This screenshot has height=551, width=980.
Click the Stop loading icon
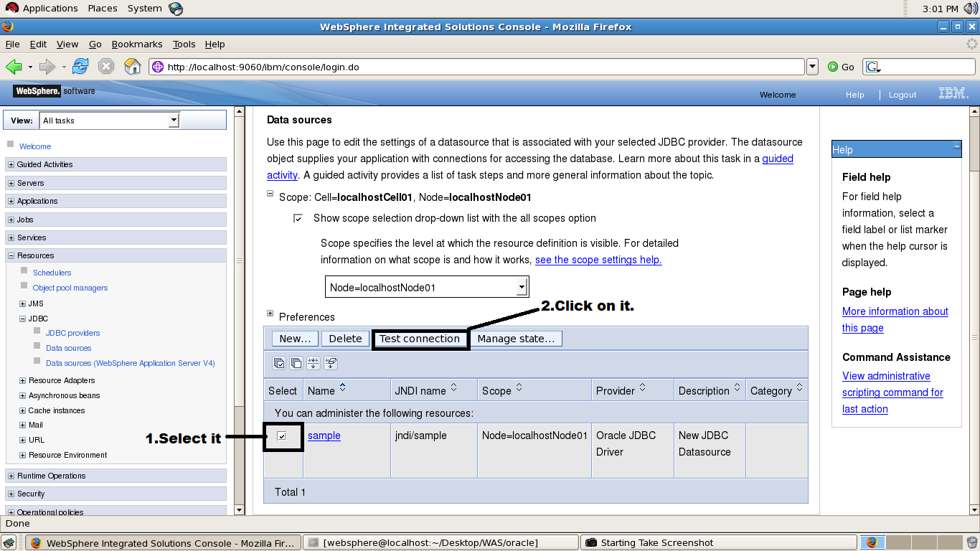pyautogui.click(x=106, y=67)
